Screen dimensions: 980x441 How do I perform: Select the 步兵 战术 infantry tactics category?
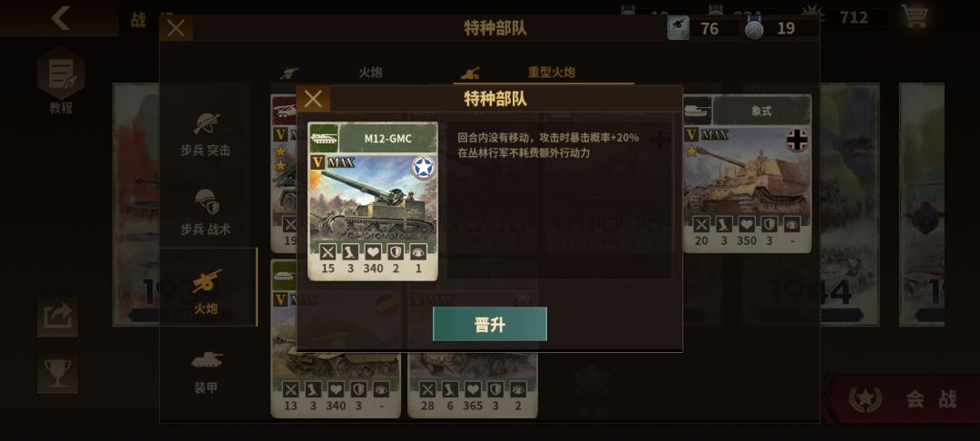(x=206, y=212)
